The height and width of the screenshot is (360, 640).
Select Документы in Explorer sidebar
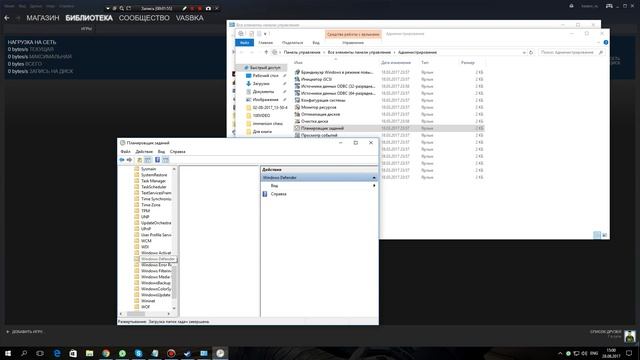263,92
